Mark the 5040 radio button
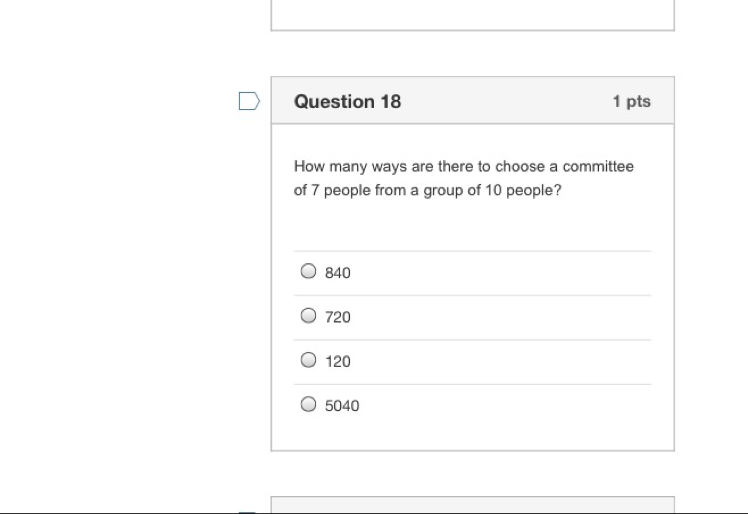Viewport: 748px width, 514px height. point(308,404)
